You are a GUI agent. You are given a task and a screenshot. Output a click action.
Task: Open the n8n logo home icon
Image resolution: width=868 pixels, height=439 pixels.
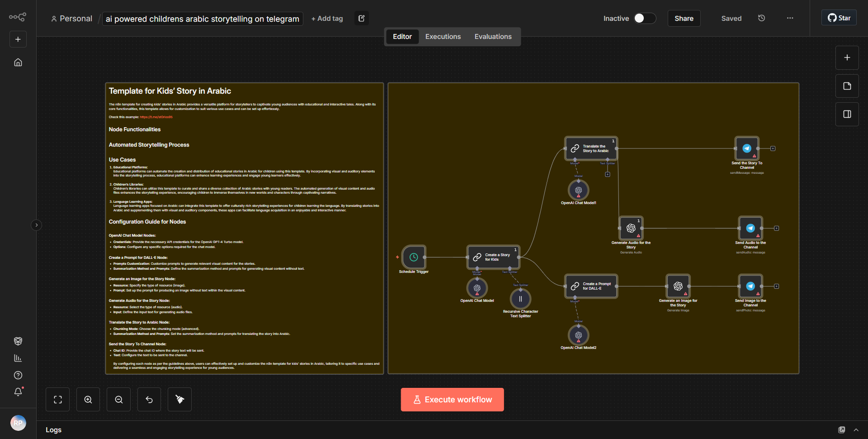coord(18,17)
